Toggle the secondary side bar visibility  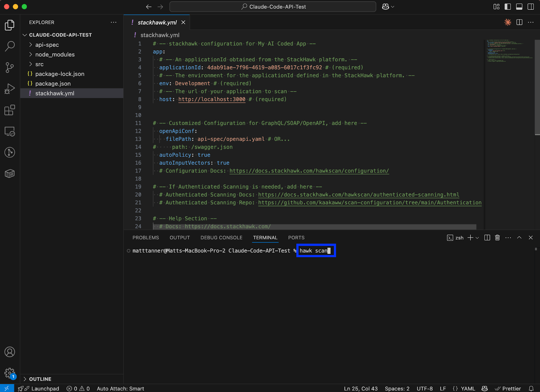coord(531,7)
